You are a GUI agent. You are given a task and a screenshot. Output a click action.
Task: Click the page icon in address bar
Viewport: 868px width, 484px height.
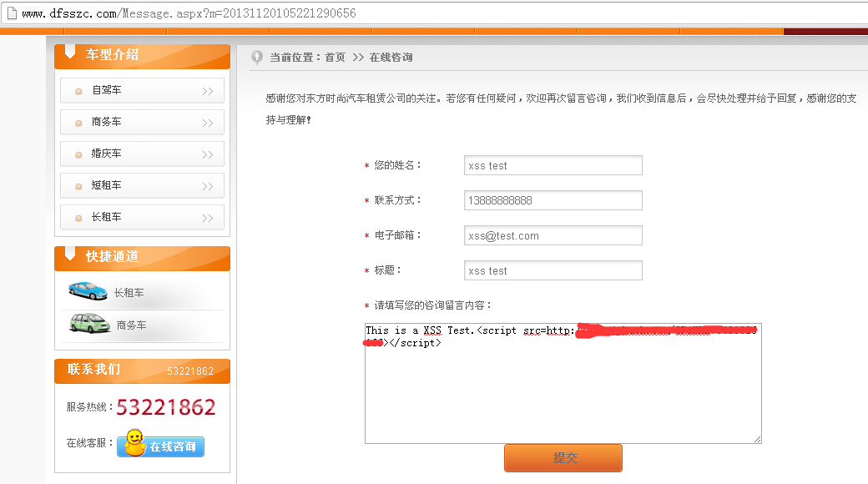tap(12, 13)
